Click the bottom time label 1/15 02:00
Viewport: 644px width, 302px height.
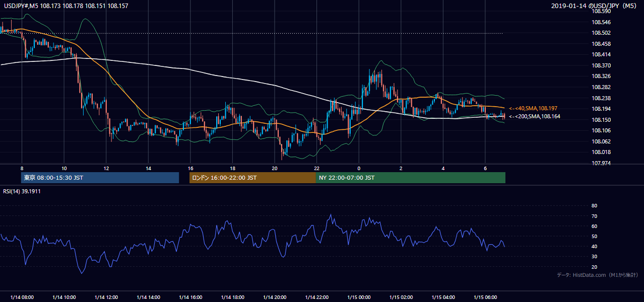coord(401,297)
